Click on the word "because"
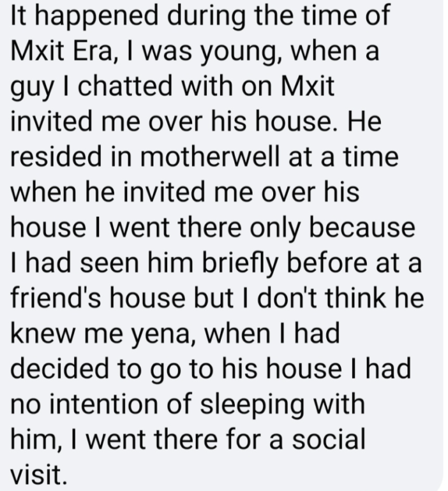The width and height of the screenshot is (448, 491). pos(362,227)
